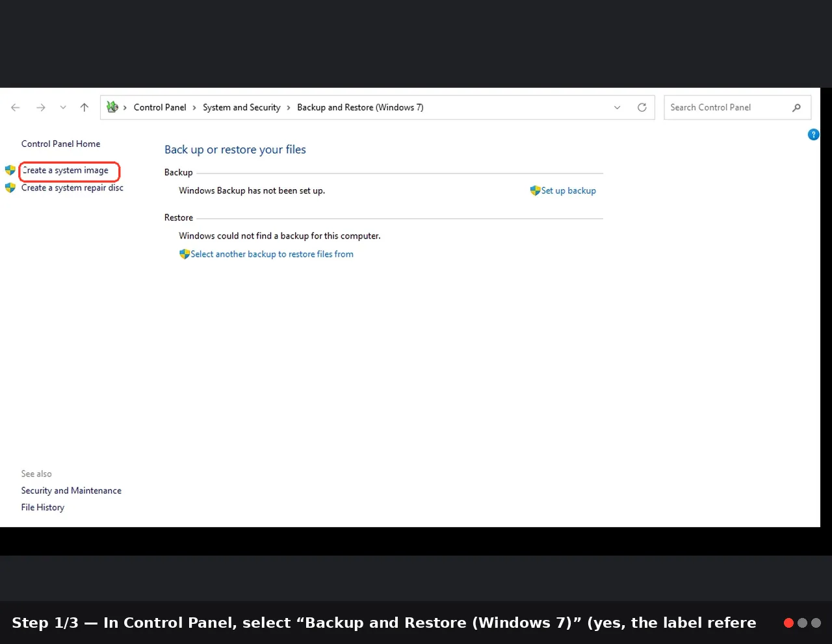
Task: Expand chevron after System and Security breadcrumb
Action: pos(289,108)
